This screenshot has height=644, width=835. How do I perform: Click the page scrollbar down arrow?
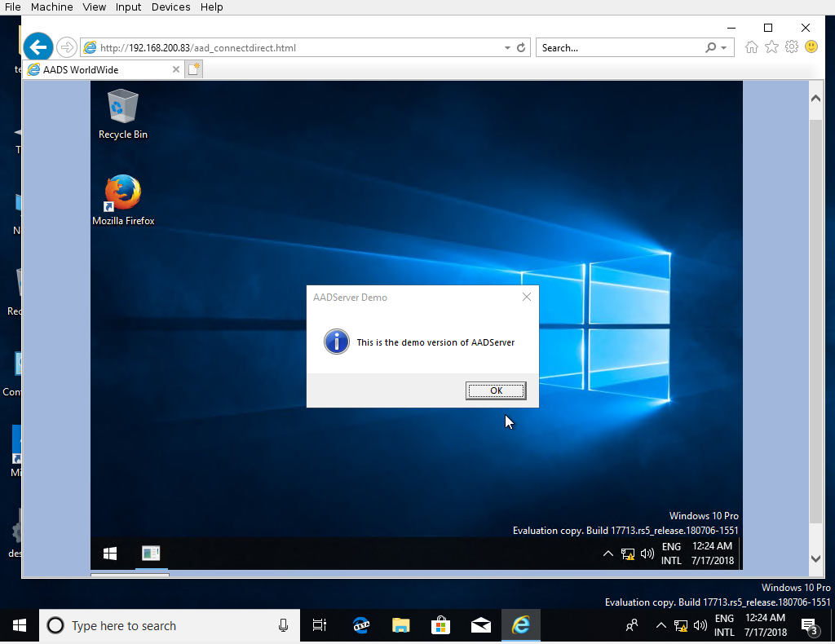pyautogui.click(x=815, y=558)
